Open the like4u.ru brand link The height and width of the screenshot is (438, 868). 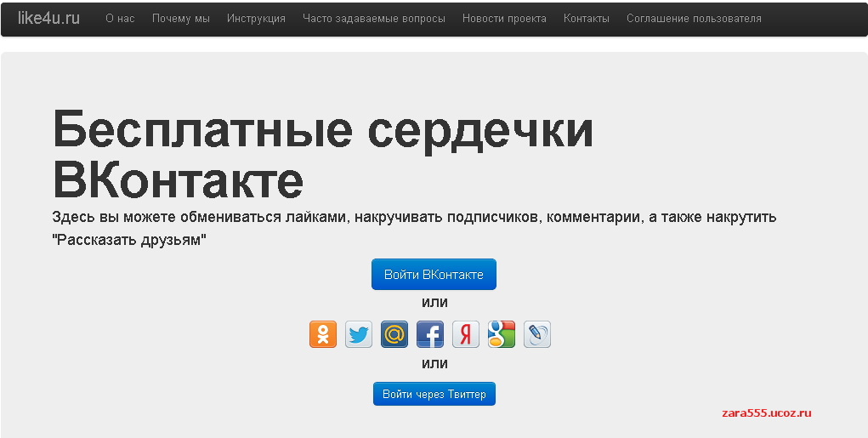click(48, 18)
